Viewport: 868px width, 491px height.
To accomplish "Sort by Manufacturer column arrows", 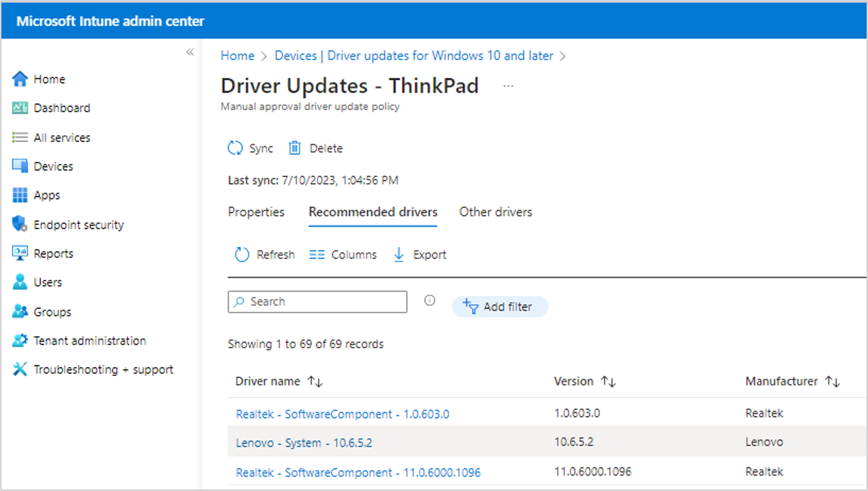I will click(833, 382).
